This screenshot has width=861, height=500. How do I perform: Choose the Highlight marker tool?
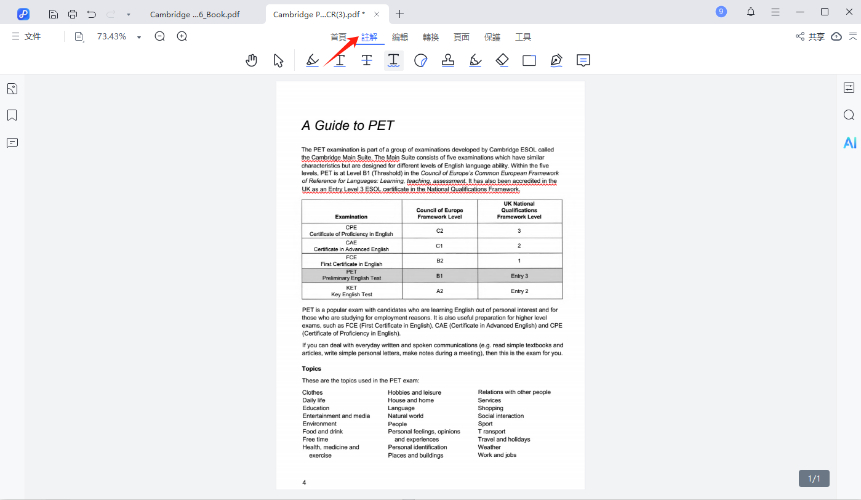point(312,60)
